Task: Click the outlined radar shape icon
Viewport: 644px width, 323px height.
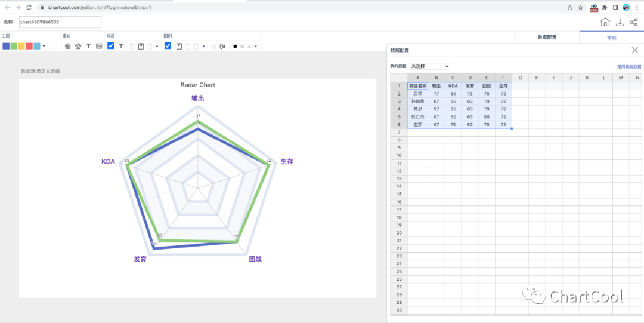Action: click(78, 46)
